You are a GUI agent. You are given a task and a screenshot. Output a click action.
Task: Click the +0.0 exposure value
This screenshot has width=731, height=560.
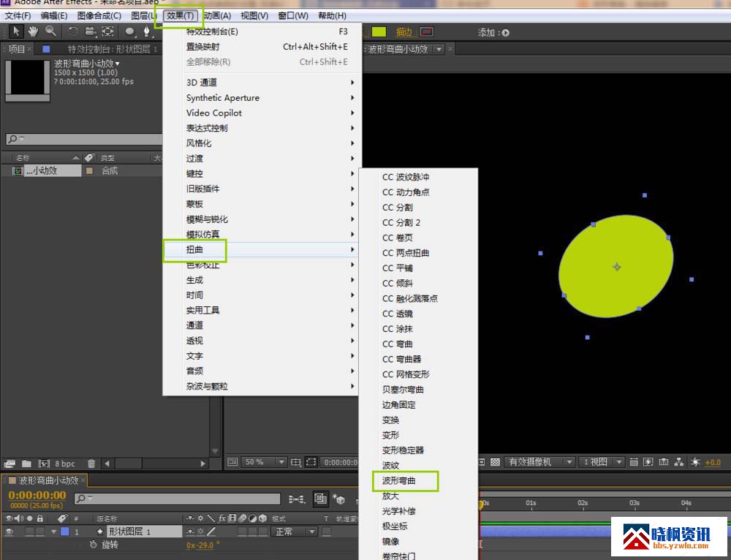coord(712,462)
